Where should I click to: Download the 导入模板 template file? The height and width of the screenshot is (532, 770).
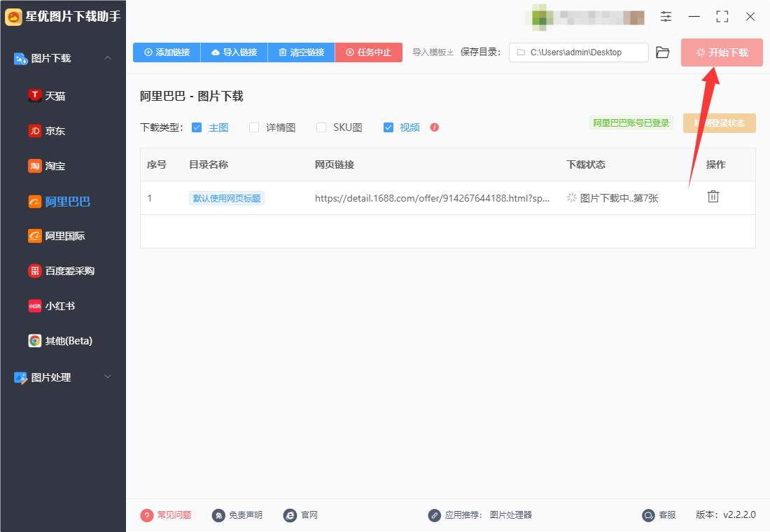point(433,52)
